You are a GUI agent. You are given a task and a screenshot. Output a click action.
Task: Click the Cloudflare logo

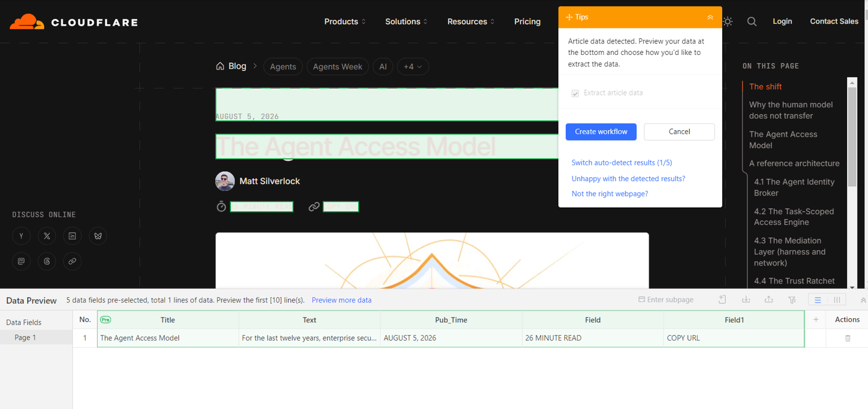click(73, 22)
